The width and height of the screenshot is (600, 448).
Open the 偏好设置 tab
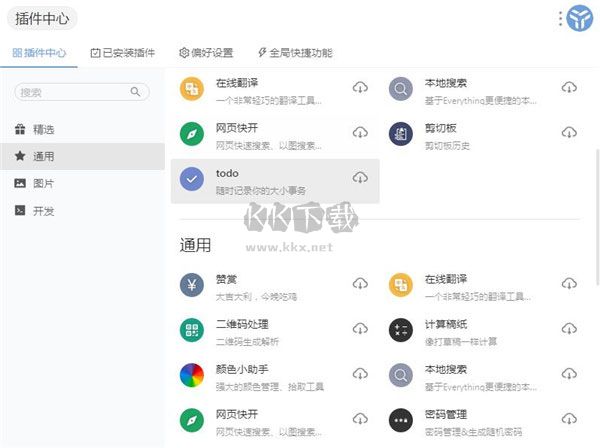[206, 53]
